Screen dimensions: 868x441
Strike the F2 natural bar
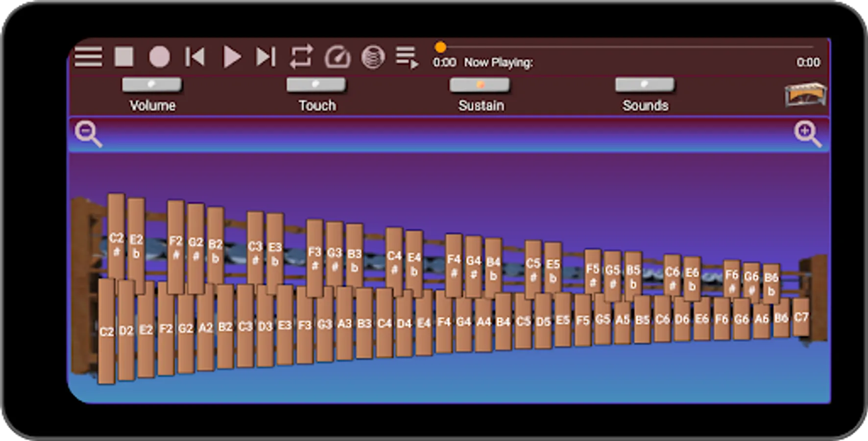[166, 328]
